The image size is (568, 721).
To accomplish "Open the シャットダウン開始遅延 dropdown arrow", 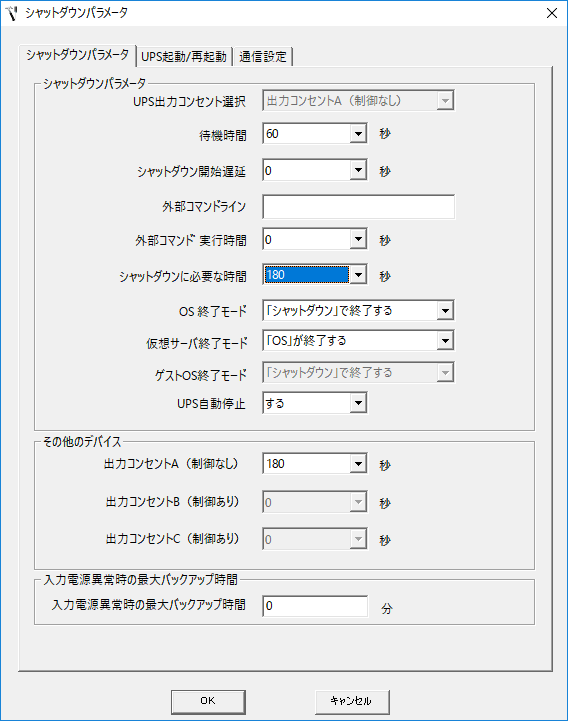I will (x=358, y=171).
